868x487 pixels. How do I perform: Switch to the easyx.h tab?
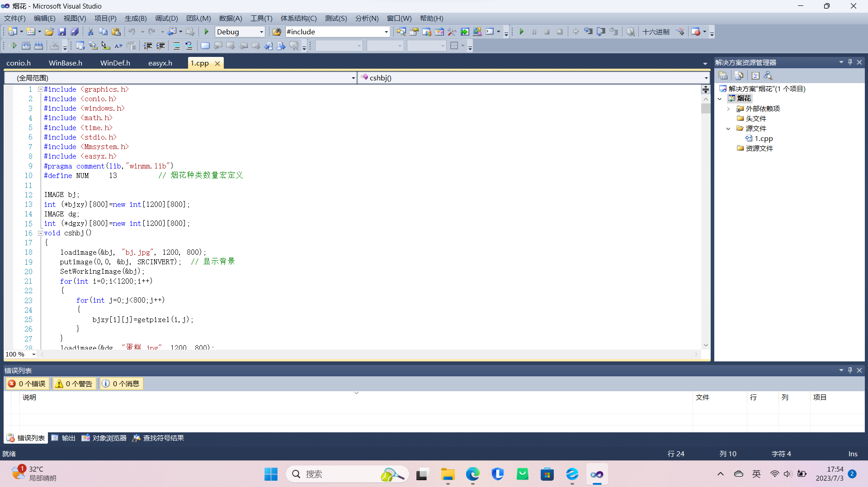160,63
